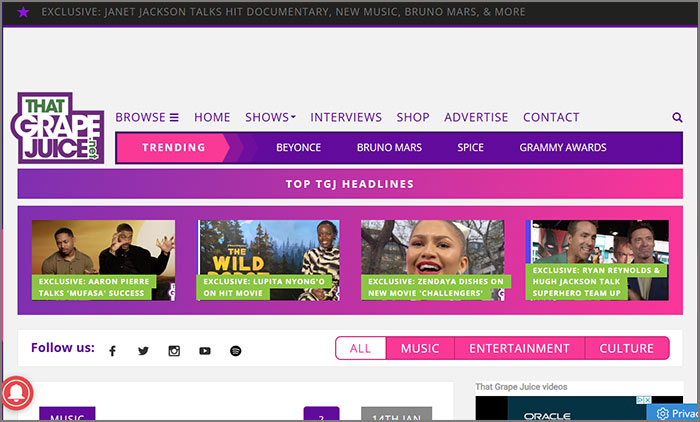
Task: Click the red notification bell icon
Action: click(x=17, y=393)
